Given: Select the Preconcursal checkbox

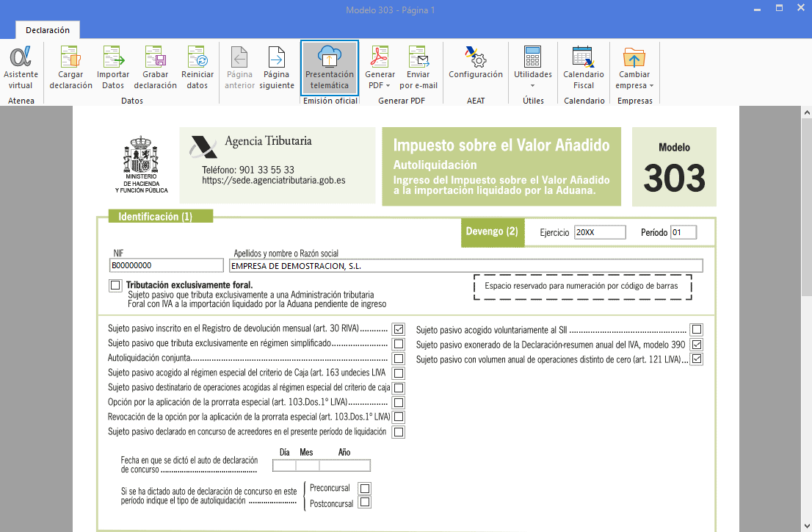Looking at the screenshot, I should [x=365, y=488].
